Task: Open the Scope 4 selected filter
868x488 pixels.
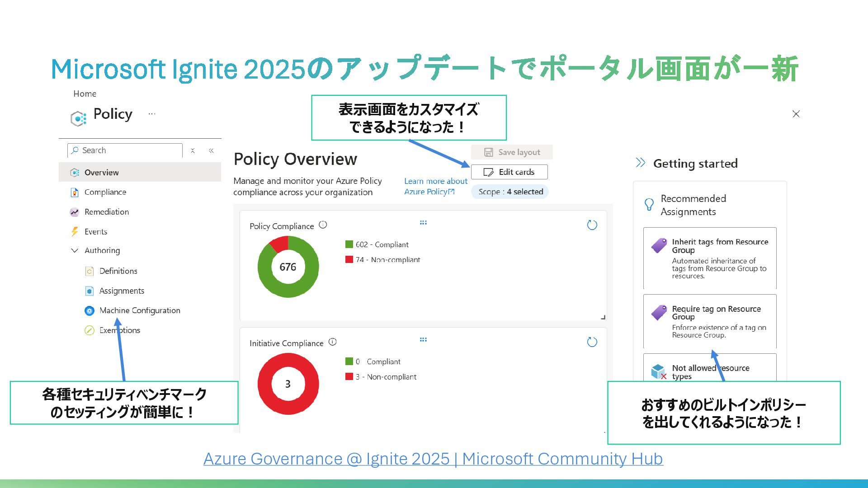Action: click(x=510, y=192)
